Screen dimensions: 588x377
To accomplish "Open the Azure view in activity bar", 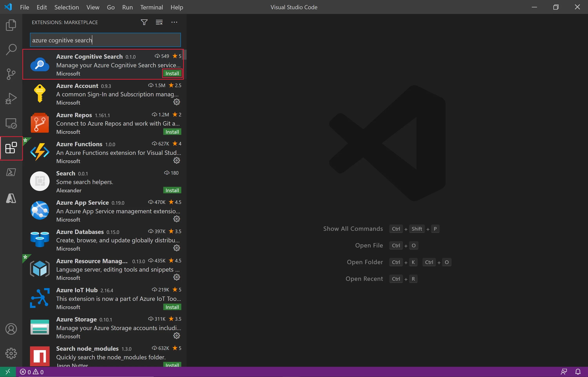I will pos(11,198).
